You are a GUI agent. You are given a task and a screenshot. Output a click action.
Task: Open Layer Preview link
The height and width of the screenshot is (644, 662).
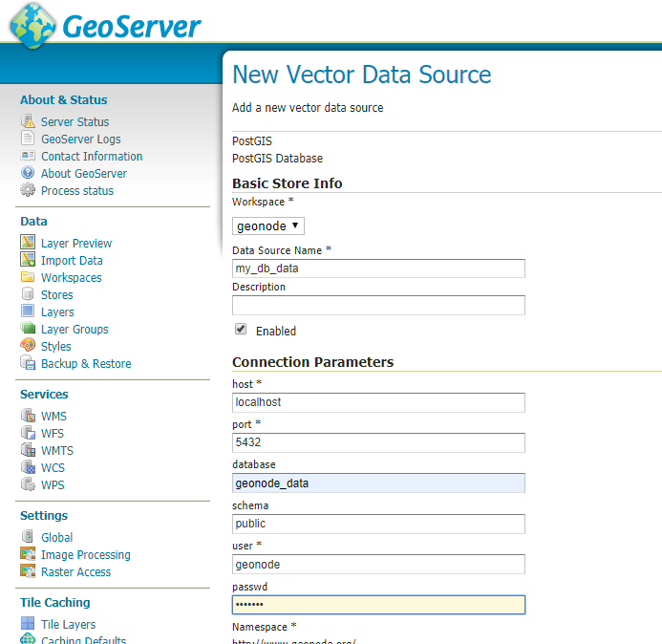pyautogui.click(x=76, y=244)
